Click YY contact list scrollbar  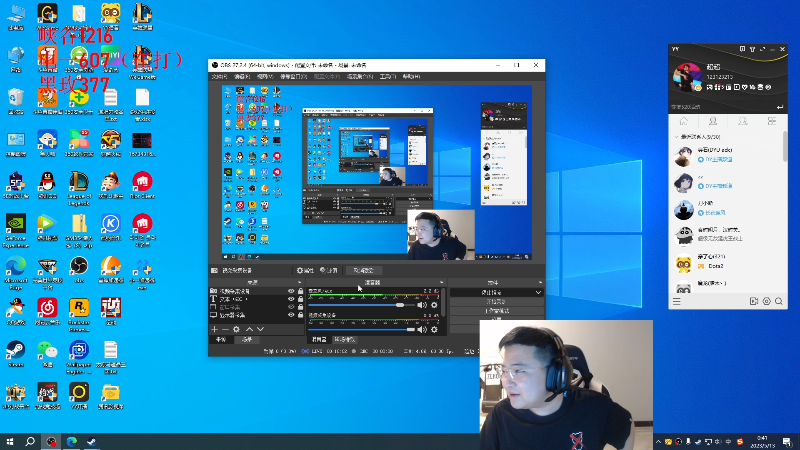(785, 146)
